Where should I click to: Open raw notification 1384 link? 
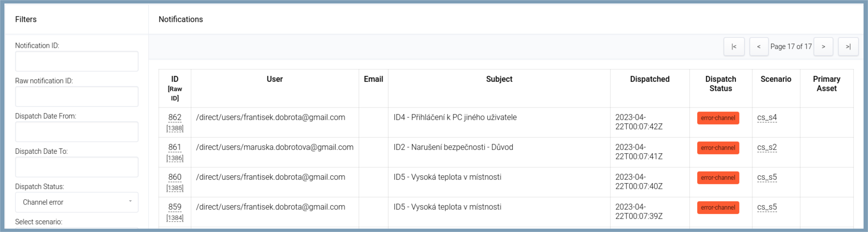[174, 218]
